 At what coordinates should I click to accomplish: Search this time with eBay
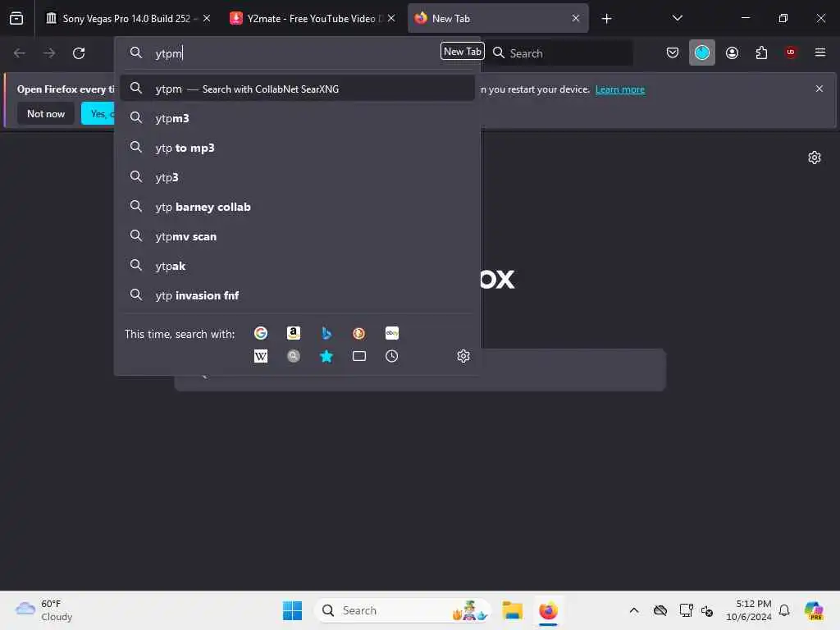[391, 333]
